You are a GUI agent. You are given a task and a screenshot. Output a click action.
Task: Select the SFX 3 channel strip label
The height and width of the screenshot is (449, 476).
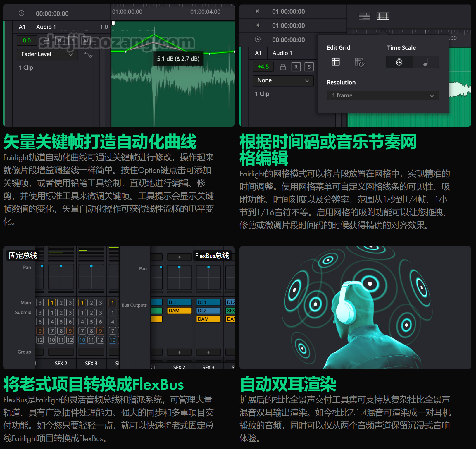[91, 363]
